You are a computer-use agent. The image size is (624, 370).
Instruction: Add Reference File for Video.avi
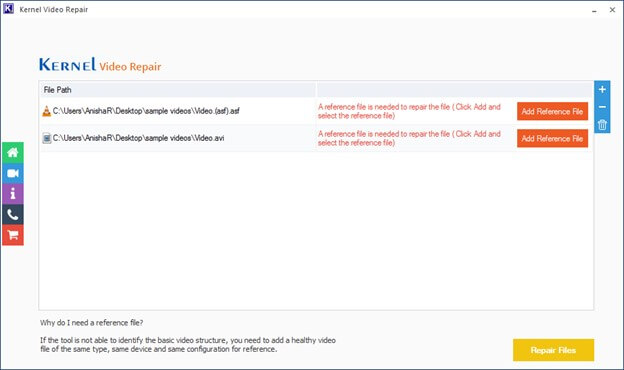coord(552,138)
